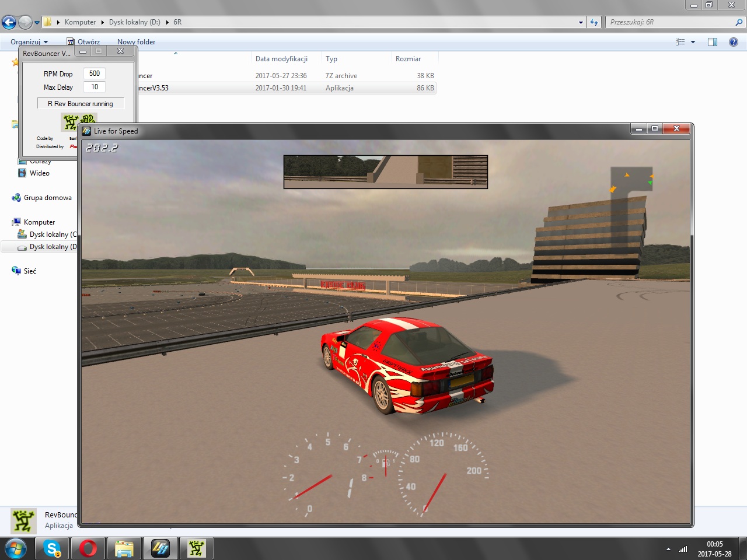Click the network signal tray icon
This screenshot has height=560, width=747.
[683, 549]
